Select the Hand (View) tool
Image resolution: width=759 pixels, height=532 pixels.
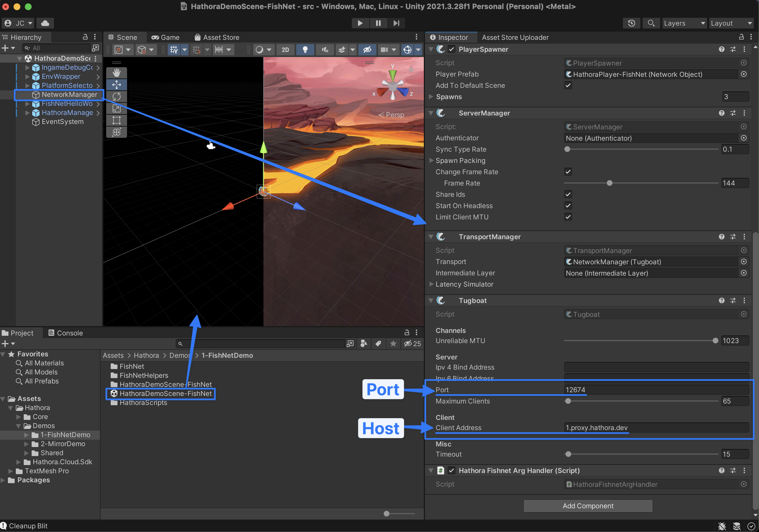[116, 73]
